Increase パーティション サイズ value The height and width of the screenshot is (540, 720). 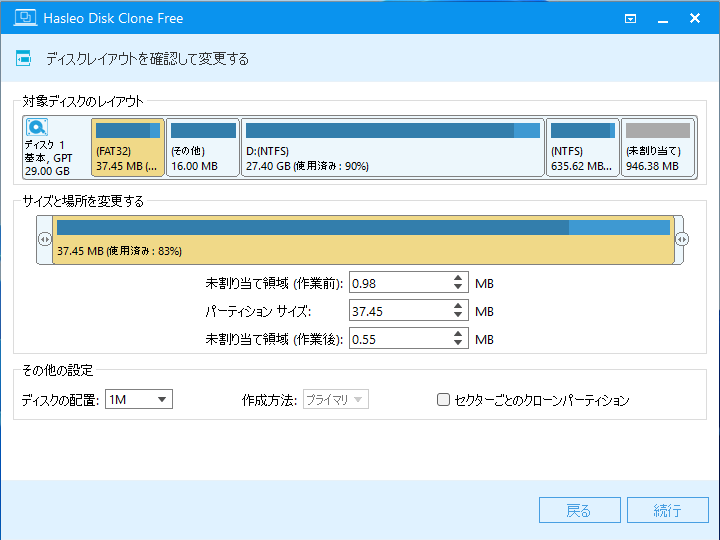(458, 306)
